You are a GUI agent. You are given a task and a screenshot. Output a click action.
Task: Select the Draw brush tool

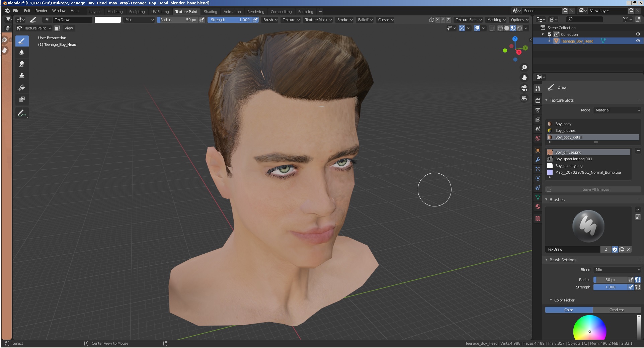(22, 41)
